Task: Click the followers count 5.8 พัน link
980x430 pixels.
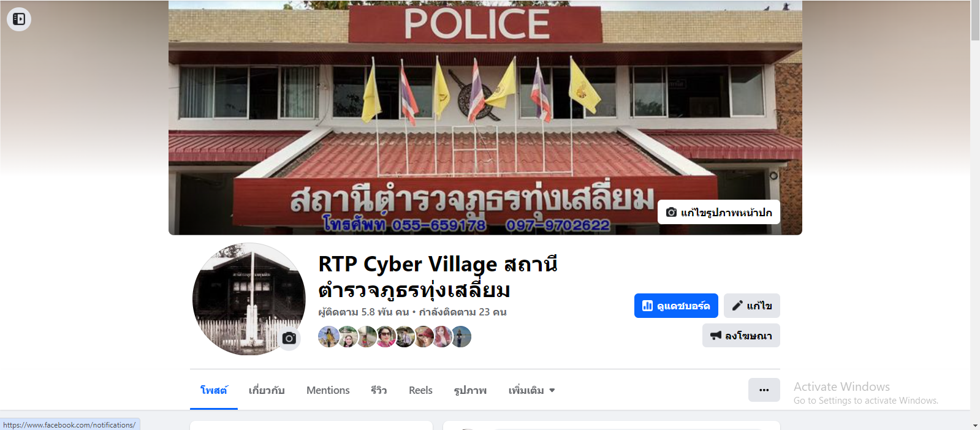Action: (363, 312)
